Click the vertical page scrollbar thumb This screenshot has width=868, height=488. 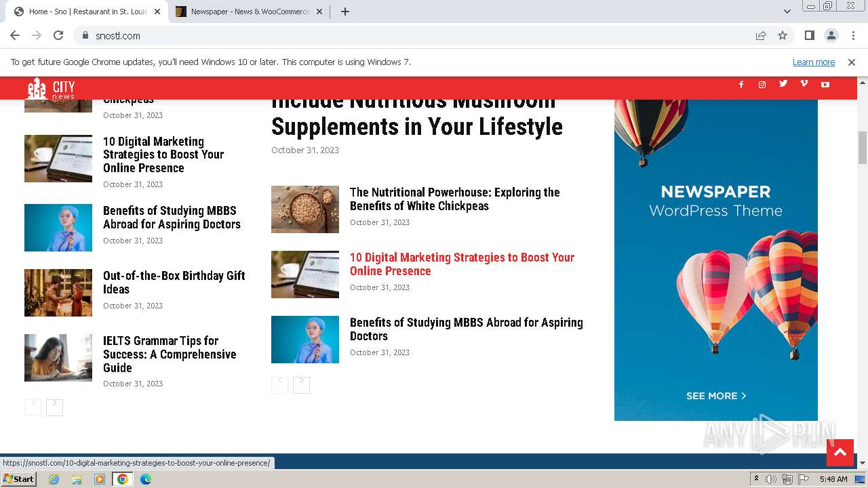click(863, 148)
